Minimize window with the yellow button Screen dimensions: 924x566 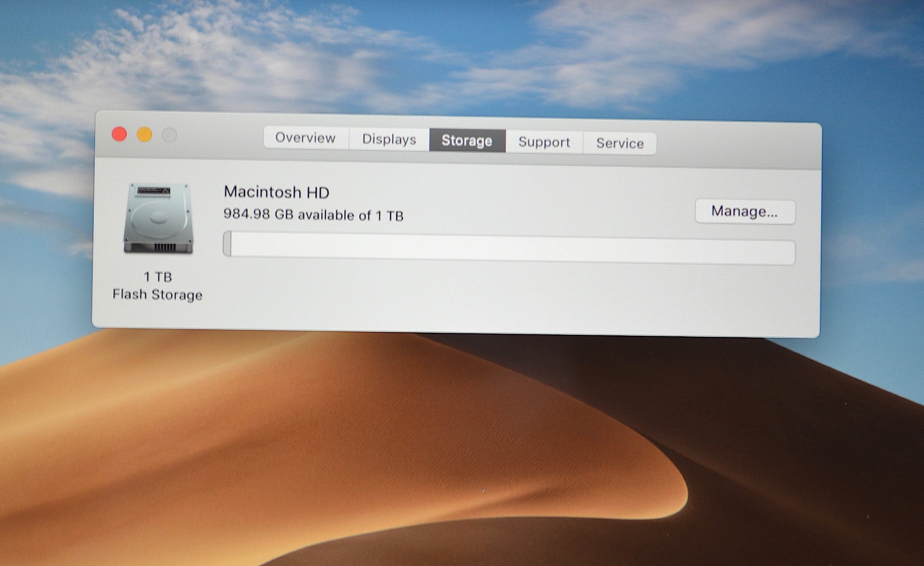pyautogui.click(x=144, y=135)
